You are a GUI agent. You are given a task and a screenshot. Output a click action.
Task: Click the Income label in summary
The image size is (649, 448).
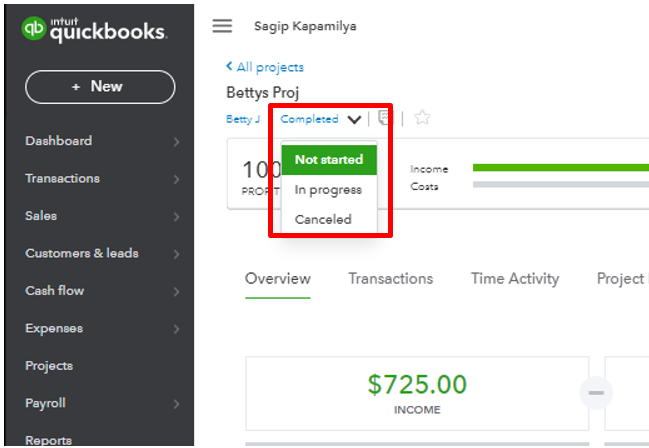coord(429,169)
